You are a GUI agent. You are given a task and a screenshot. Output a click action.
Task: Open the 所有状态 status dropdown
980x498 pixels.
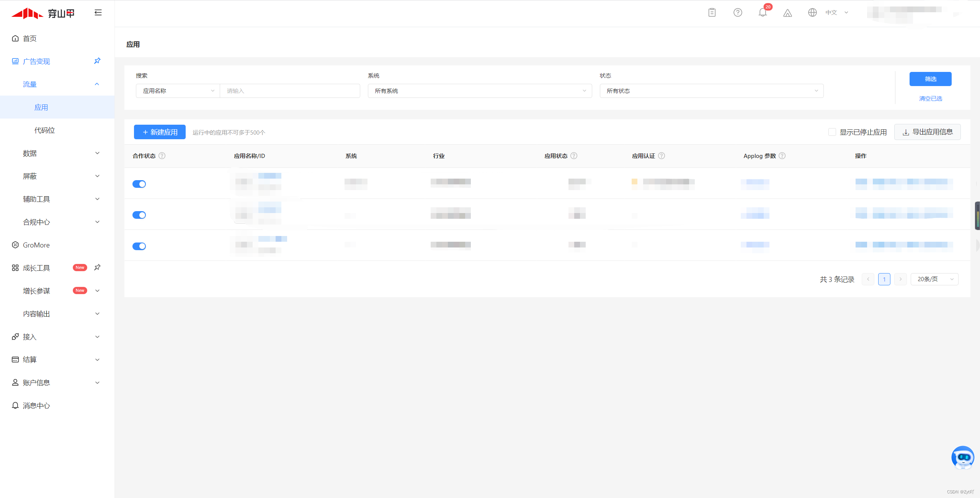(711, 91)
